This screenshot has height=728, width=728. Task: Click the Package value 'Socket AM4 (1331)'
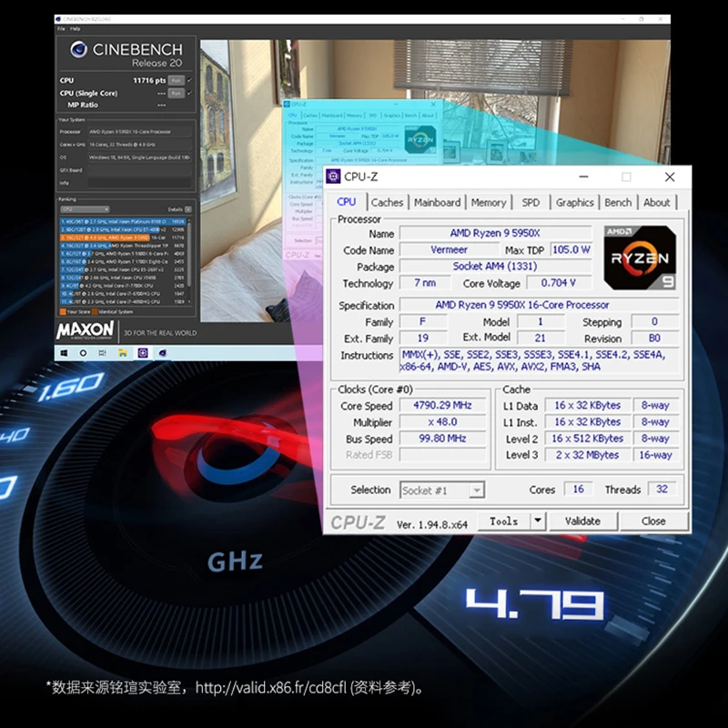coord(495,267)
